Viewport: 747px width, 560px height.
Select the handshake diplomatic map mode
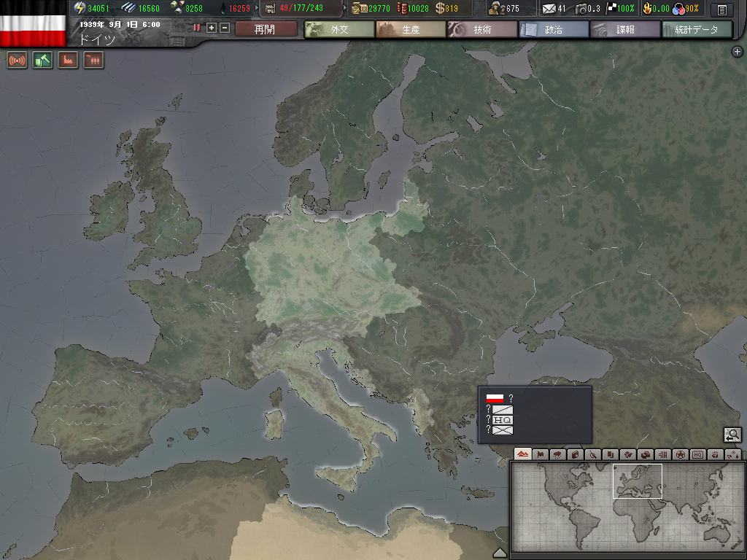click(628, 454)
